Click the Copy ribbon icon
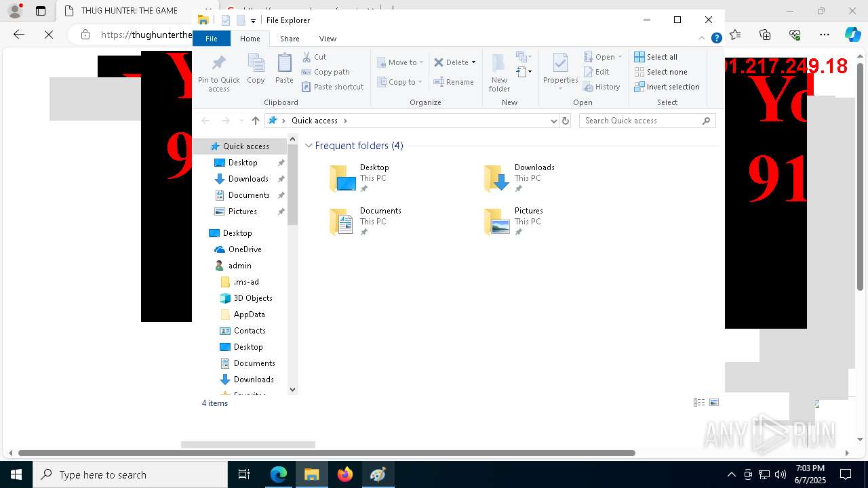Image resolution: width=868 pixels, height=488 pixels. click(x=256, y=69)
